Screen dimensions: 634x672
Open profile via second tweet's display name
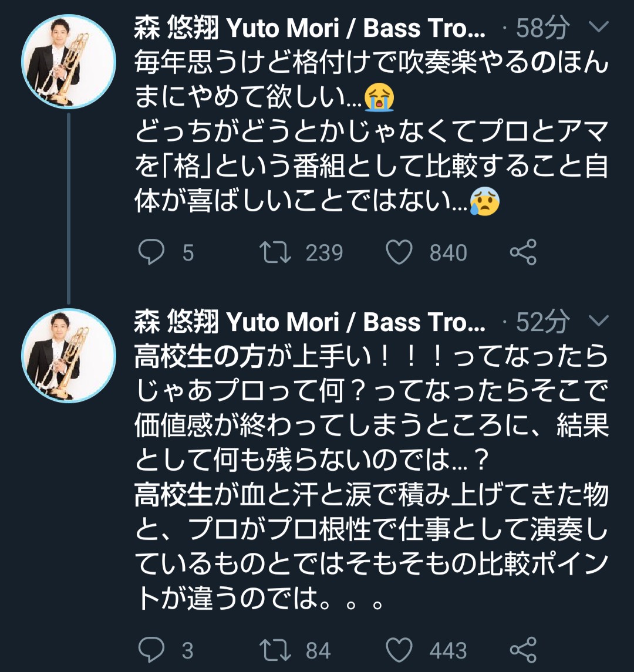coord(309,322)
